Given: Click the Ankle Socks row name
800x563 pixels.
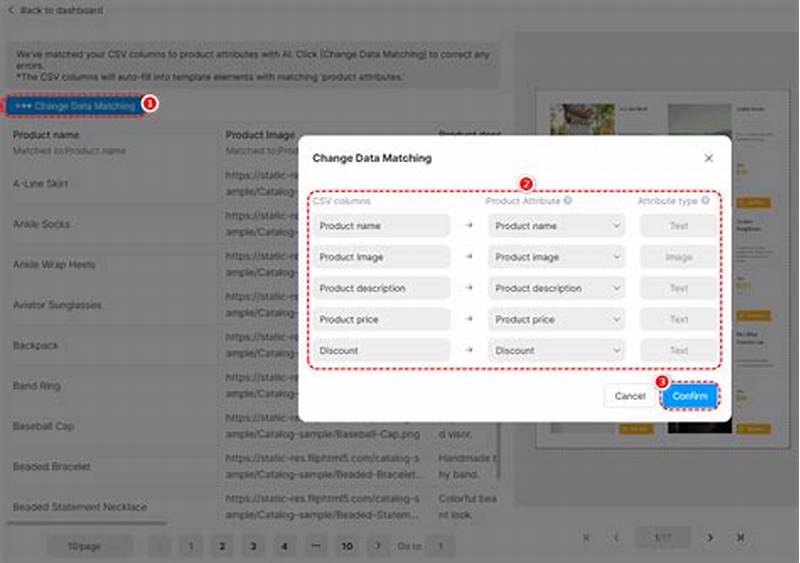Looking at the screenshot, I should pyautogui.click(x=41, y=224).
